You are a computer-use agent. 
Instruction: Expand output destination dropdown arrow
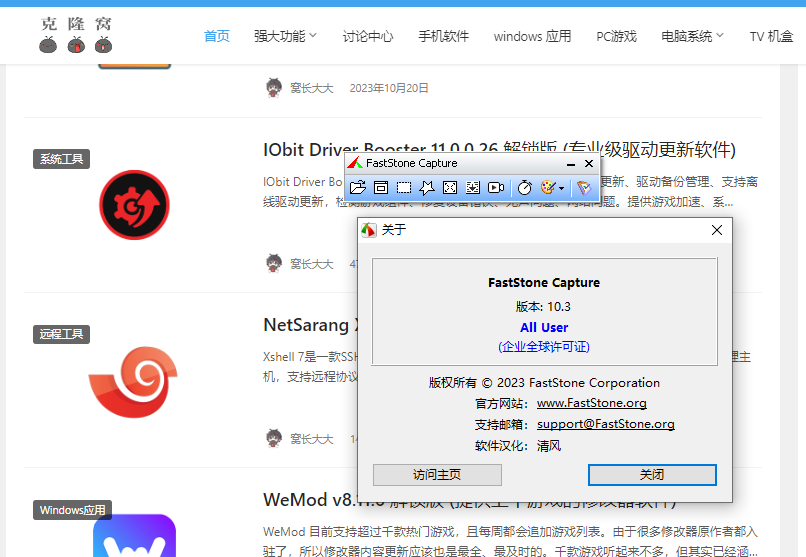[x=561, y=188]
